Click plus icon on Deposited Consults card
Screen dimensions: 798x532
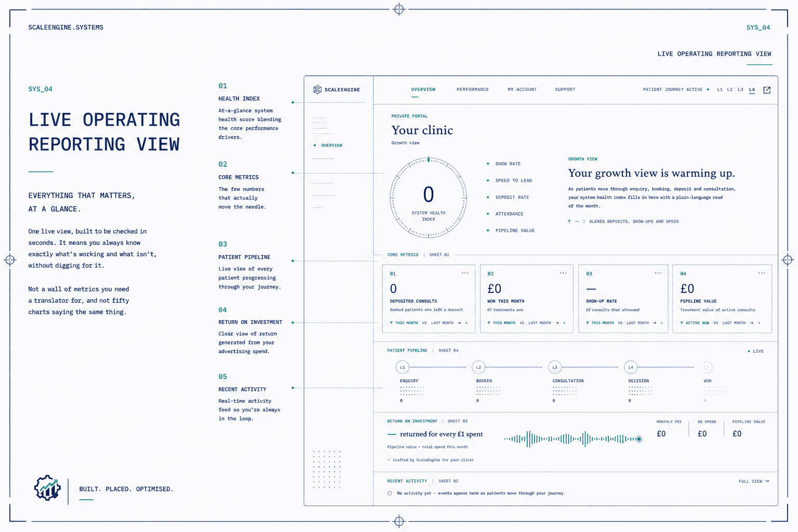[x=467, y=323]
